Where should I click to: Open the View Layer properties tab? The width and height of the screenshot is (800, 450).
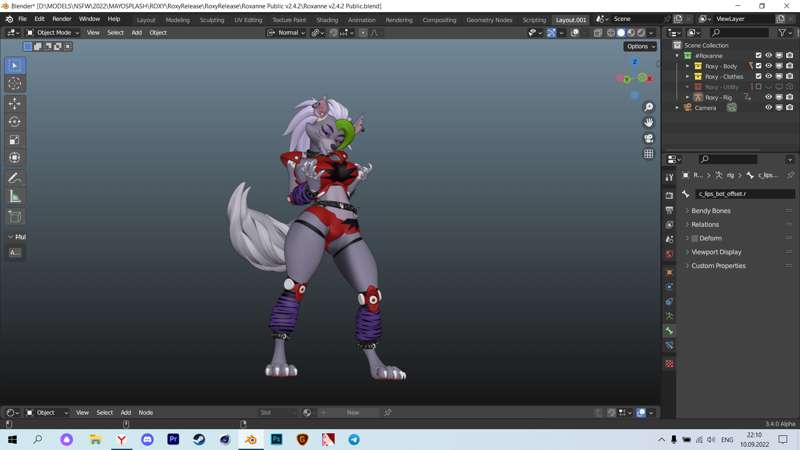669,225
